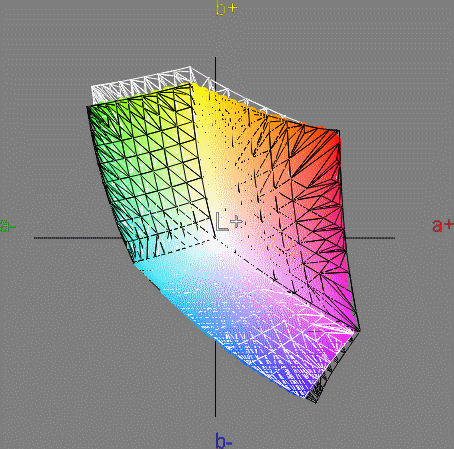The image size is (454, 449).
Task: Select the red a+ axis label
Action: pyautogui.click(x=443, y=226)
